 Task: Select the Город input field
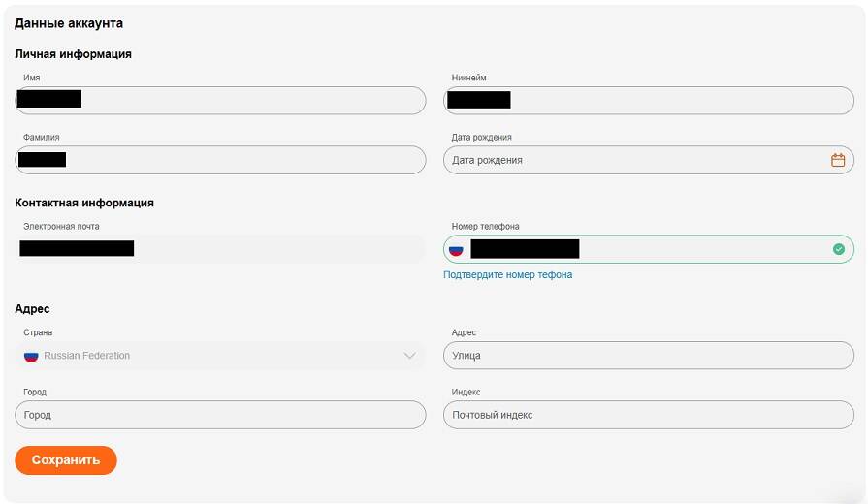220,415
